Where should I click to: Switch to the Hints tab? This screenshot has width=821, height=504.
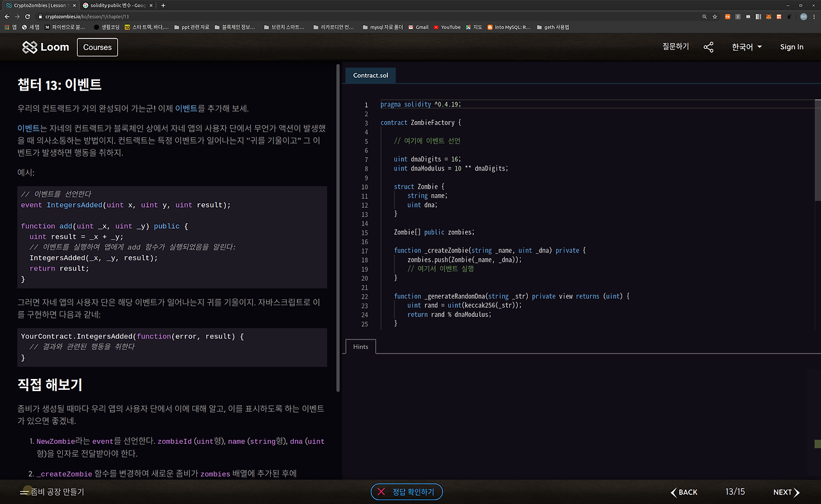point(360,346)
